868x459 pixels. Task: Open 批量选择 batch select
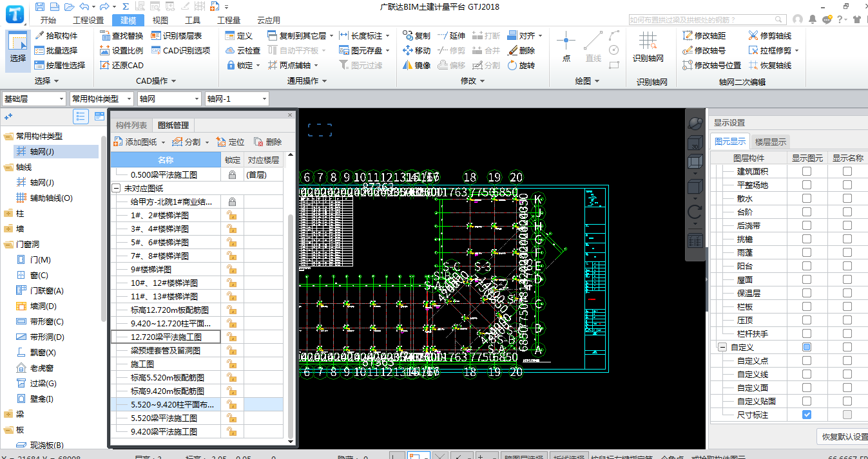click(x=56, y=50)
